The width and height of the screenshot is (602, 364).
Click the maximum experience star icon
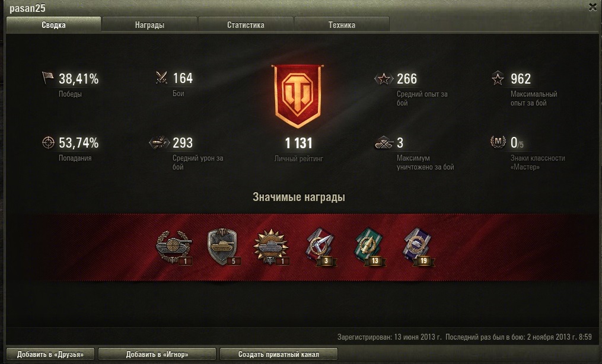coord(498,78)
